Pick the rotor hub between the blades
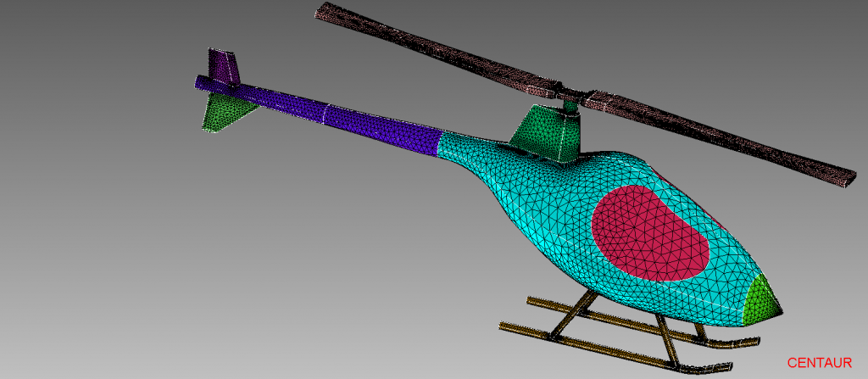Image resolution: width=868 pixels, height=379 pixels. [570, 95]
